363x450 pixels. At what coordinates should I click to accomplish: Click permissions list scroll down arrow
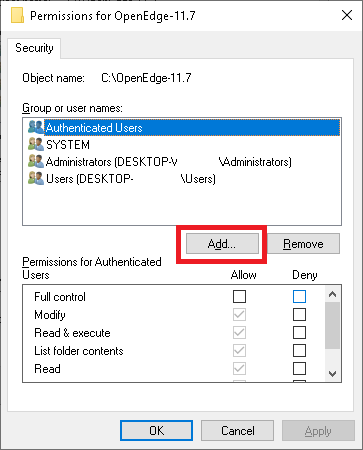tap(332, 374)
